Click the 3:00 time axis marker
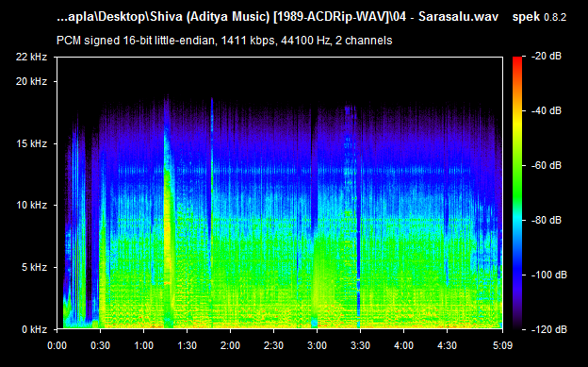 tap(317, 345)
